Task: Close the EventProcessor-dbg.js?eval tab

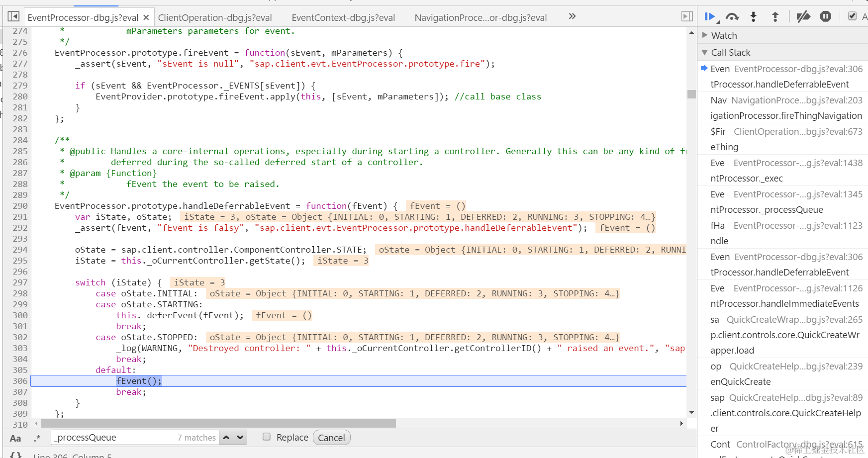Action: [146, 17]
